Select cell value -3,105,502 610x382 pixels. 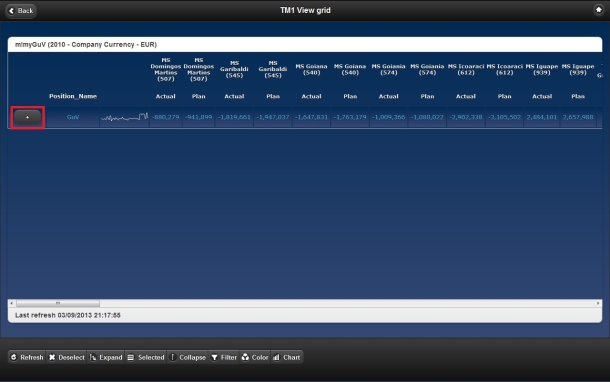click(x=504, y=117)
